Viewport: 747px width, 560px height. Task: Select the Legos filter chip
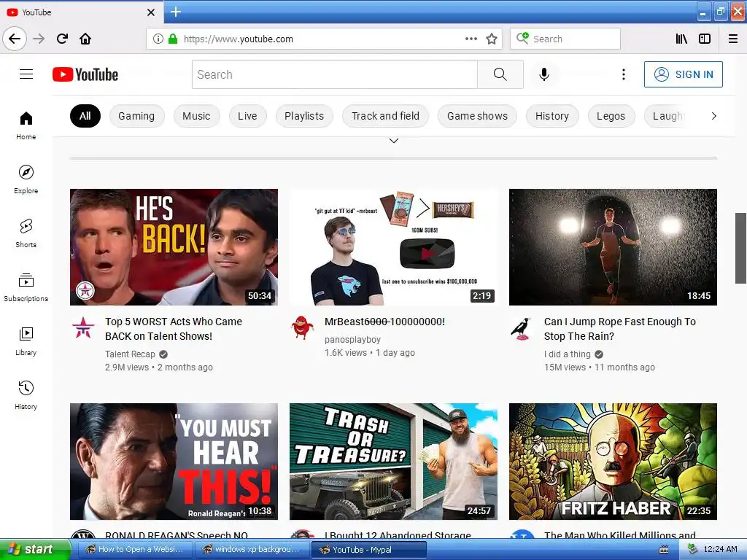[611, 116]
